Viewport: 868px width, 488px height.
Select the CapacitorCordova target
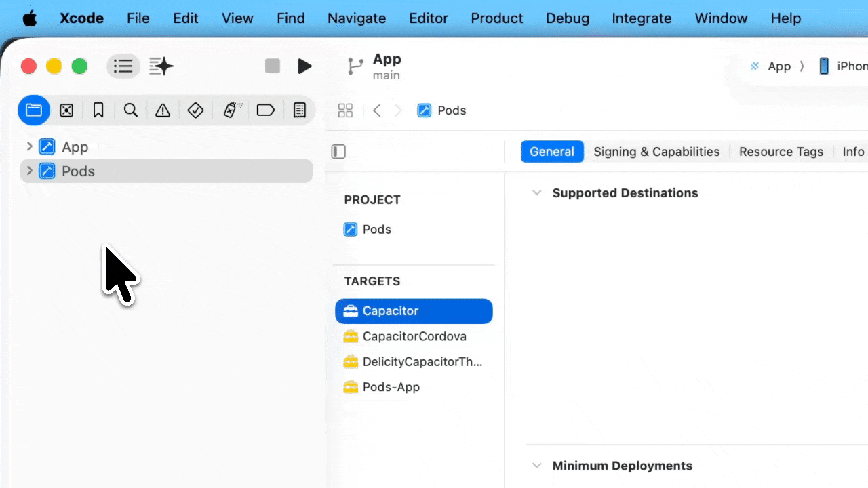click(x=406, y=336)
